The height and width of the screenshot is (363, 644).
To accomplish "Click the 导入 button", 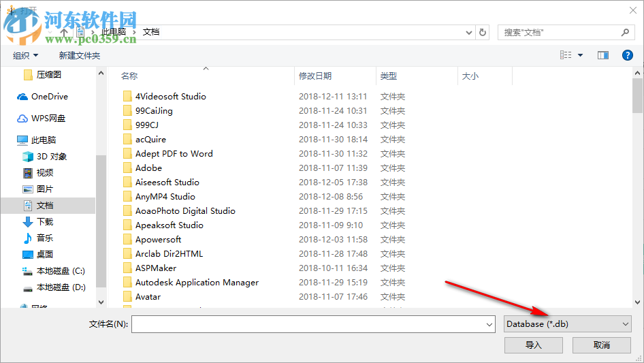I will 534,345.
